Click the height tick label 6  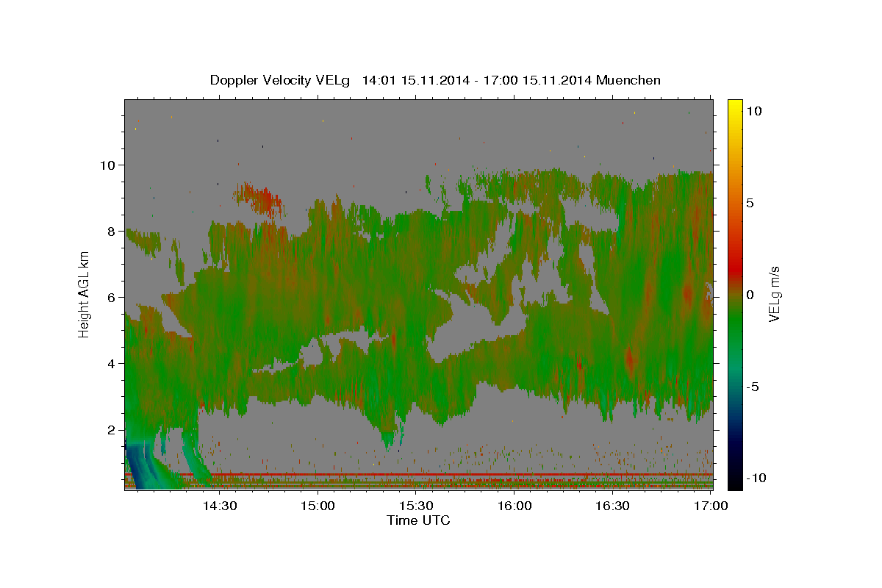tap(112, 298)
